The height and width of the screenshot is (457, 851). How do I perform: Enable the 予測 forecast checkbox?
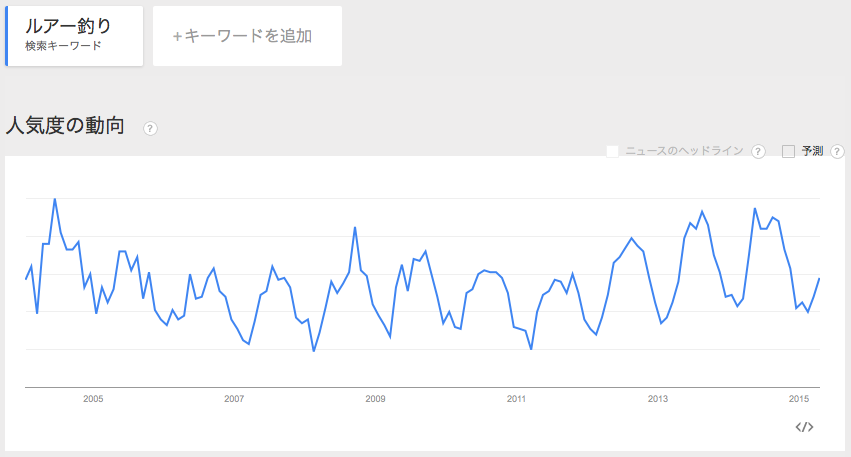pyautogui.click(x=788, y=151)
